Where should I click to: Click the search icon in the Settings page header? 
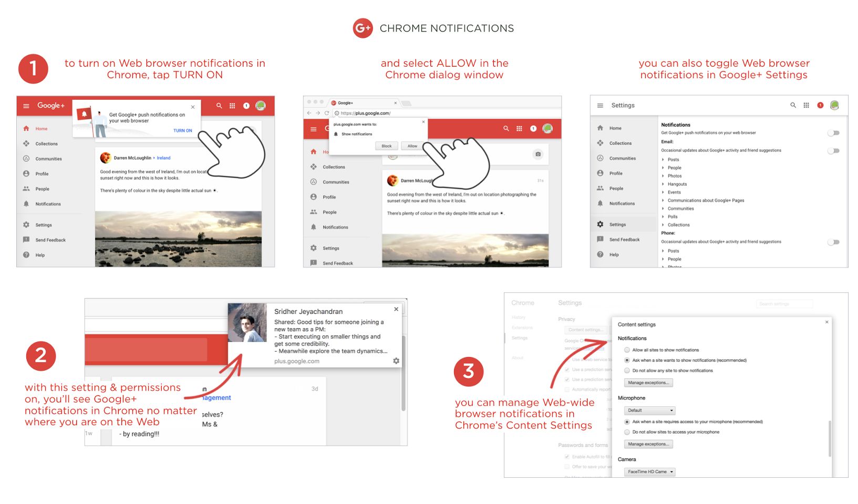(793, 106)
